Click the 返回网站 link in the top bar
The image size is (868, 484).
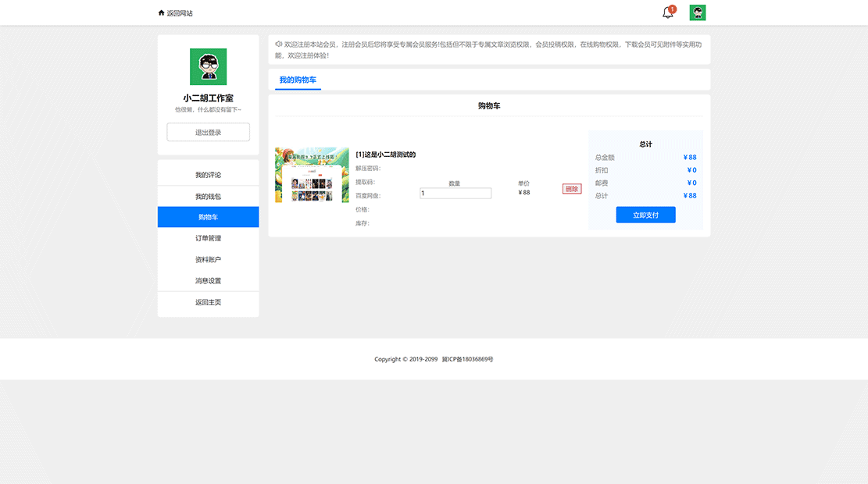180,12
